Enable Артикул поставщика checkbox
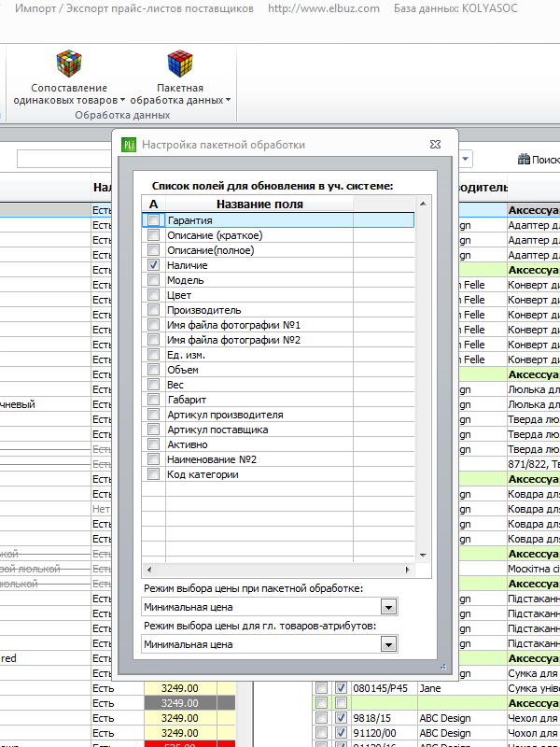The width and height of the screenshot is (560, 747). pos(153,430)
